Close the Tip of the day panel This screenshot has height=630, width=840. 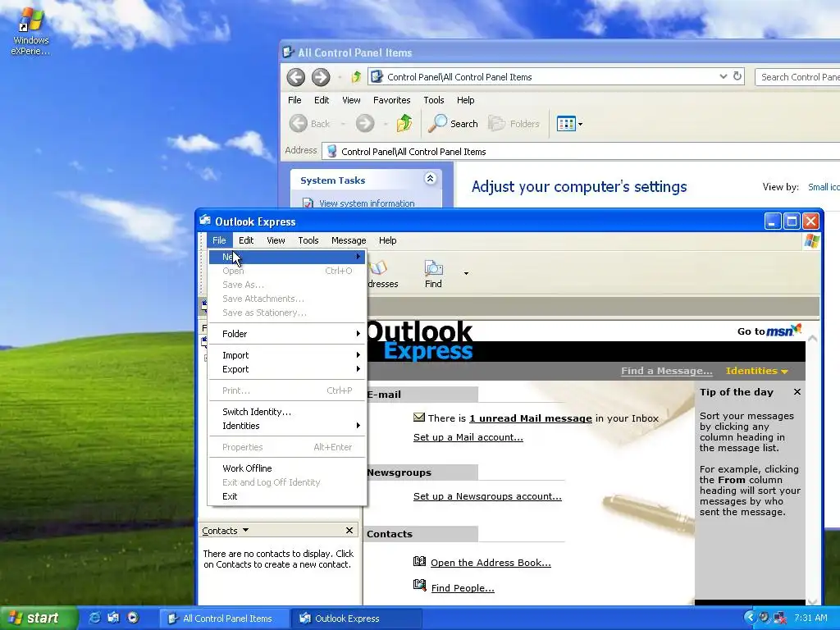pos(797,392)
